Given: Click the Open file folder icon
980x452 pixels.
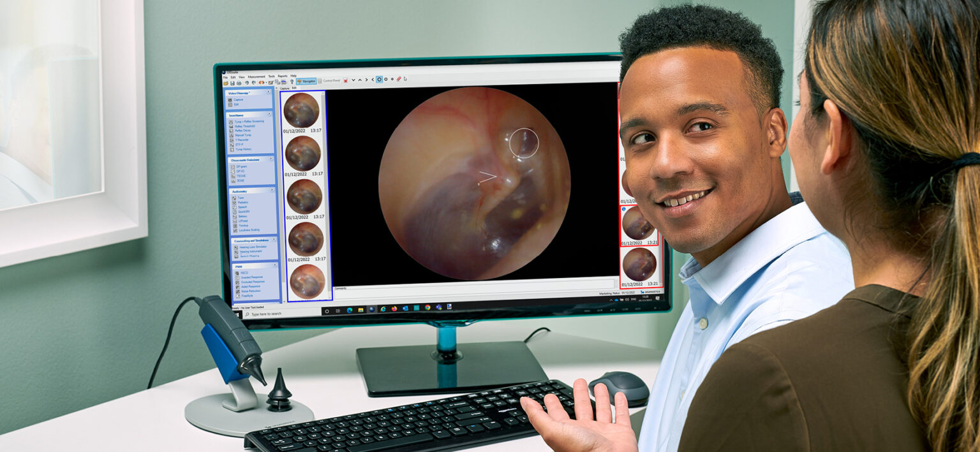Looking at the screenshot, I should point(226,80).
